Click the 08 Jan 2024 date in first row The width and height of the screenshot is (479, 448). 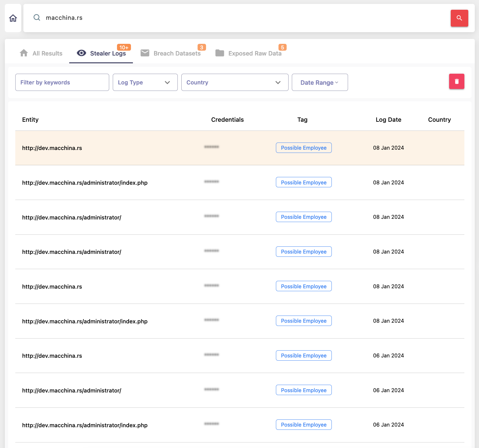click(388, 148)
